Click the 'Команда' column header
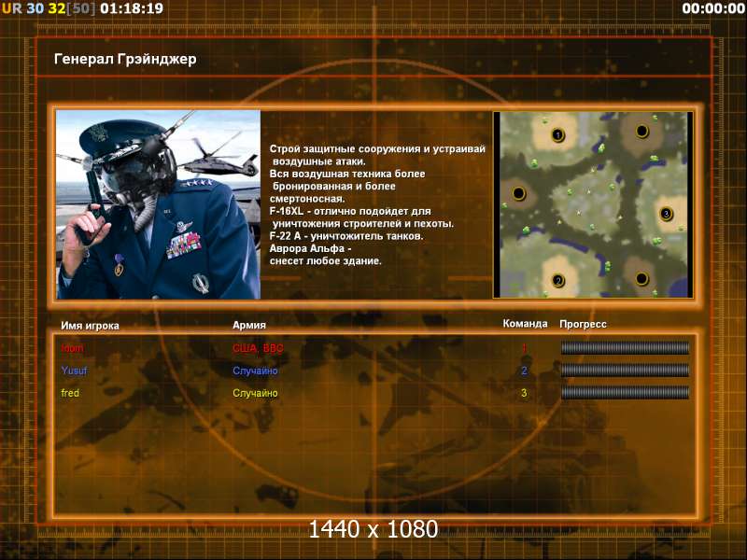 [x=525, y=324]
